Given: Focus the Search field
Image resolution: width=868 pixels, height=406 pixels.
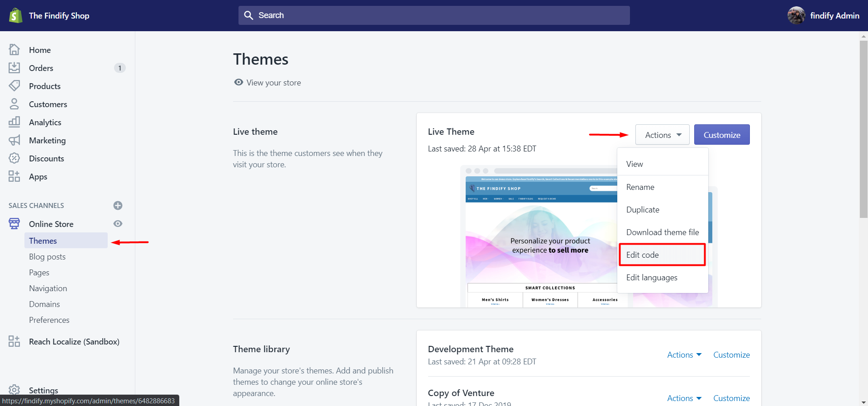Looking at the screenshot, I should (434, 15).
